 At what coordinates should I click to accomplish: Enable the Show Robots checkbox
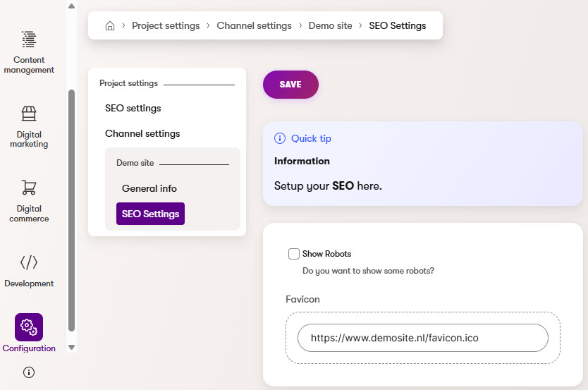click(293, 254)
